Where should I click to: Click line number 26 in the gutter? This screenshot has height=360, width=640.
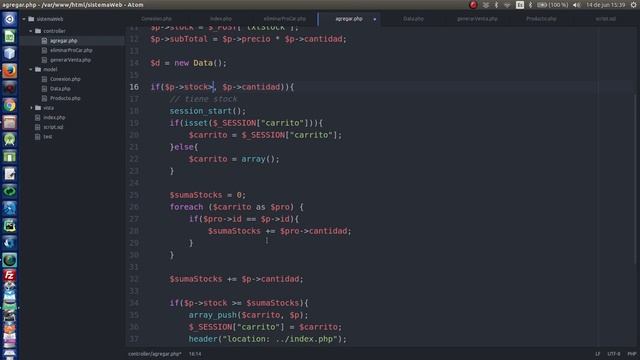click(x=134, y=207)
